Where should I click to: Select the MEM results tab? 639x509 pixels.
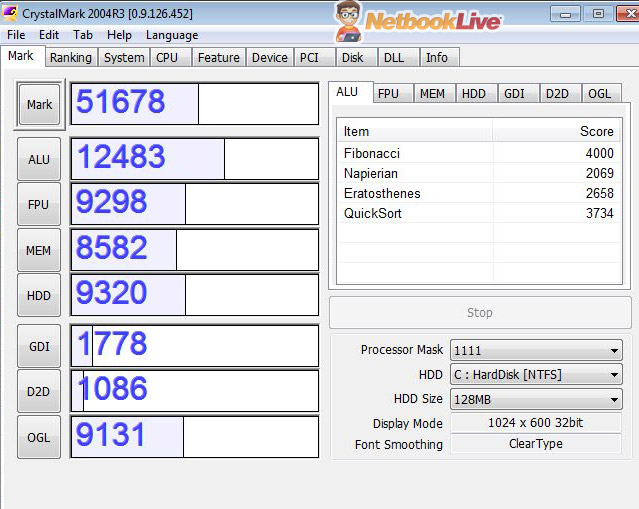point(434,94)
